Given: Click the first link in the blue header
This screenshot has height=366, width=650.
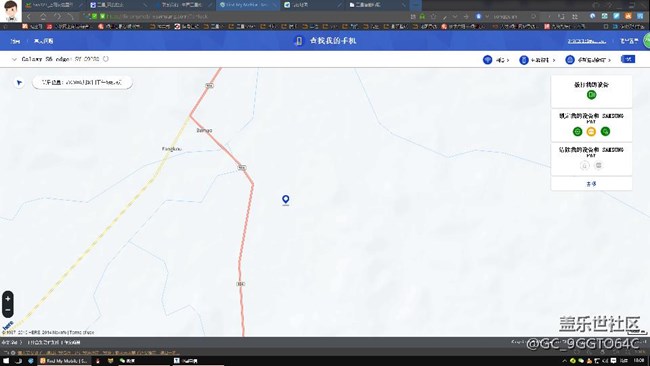Looking at the screenshot, I should coord(15,41).
